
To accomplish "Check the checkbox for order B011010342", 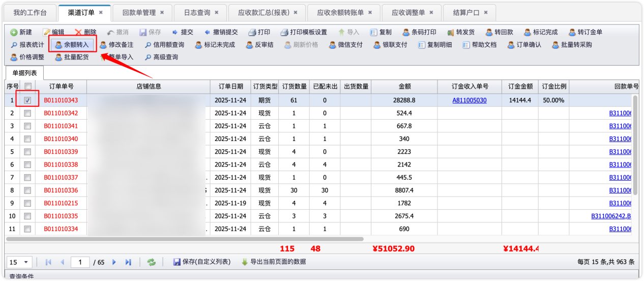I will coord(27,113).
